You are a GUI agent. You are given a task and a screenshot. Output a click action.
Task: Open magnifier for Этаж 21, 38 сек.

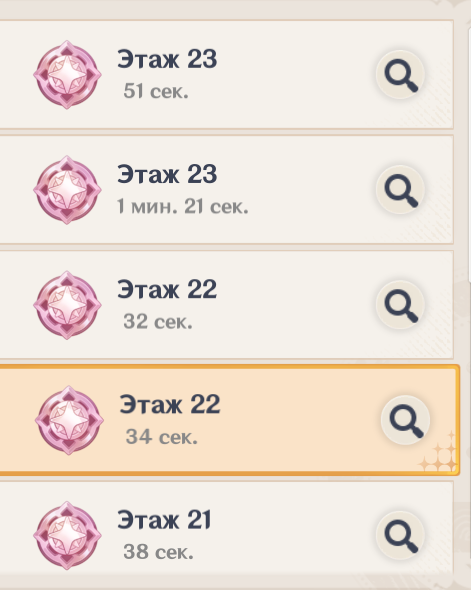tap(400, 535)
